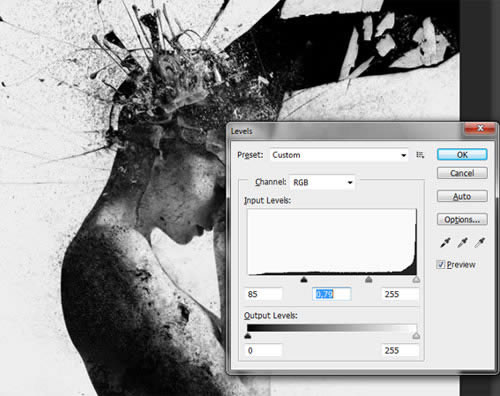Screen dimensions: 500x396
Task: Click the input white point slider
Action: [x=416, y=279]
